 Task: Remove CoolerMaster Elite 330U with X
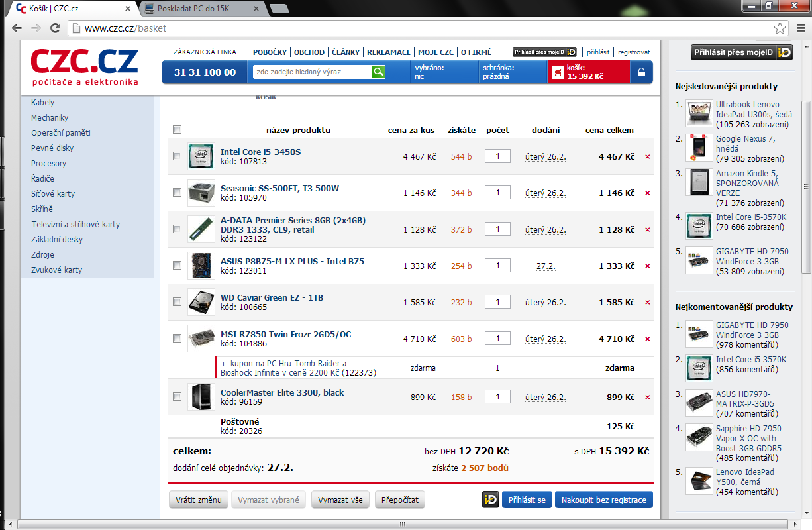(647, 397)
